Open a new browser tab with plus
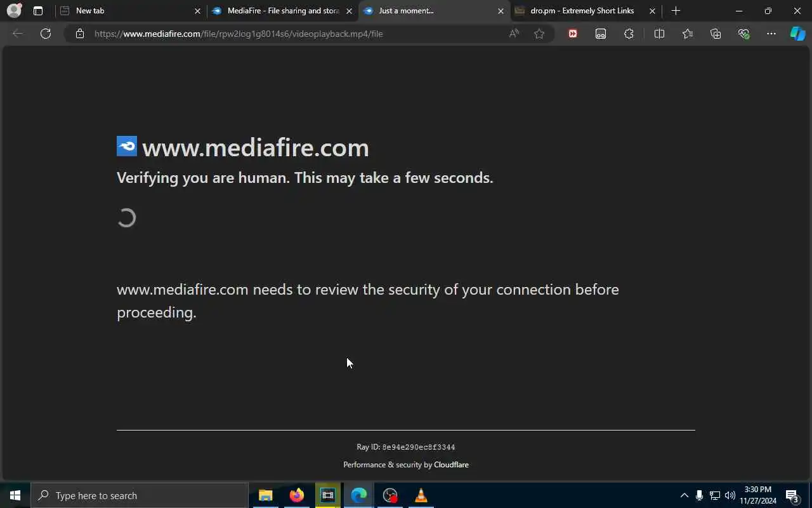The height and width of the screenshot is (508, 812). point(676,11)
